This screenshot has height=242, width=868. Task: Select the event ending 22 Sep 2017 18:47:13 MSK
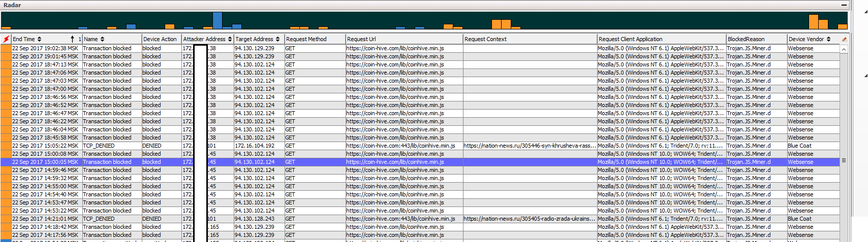[420, 64]
